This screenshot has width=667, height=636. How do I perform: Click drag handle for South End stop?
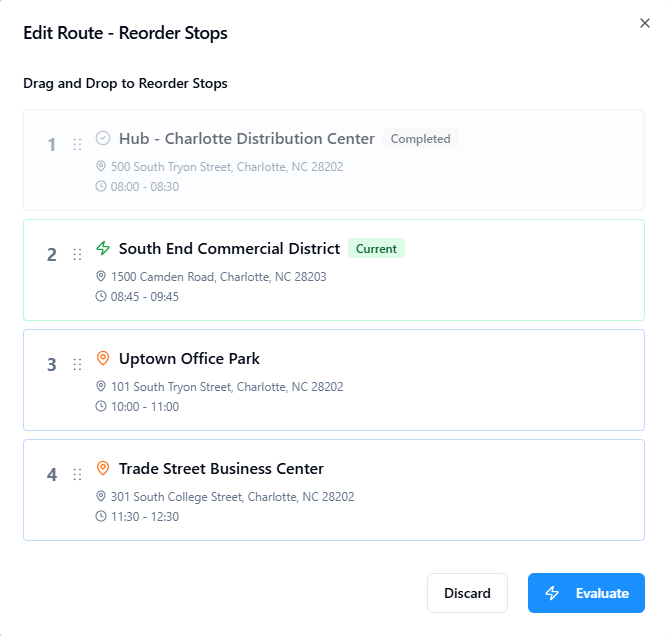[x=77, y=255]
